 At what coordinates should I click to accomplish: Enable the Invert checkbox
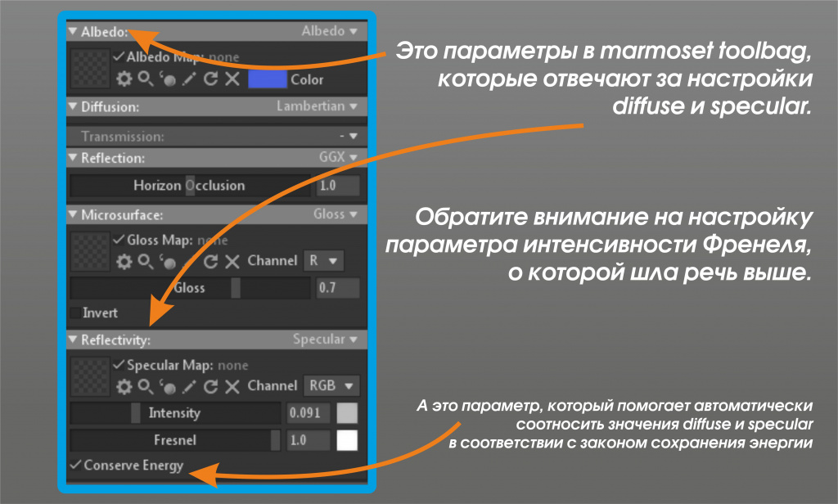coord(75,313)
